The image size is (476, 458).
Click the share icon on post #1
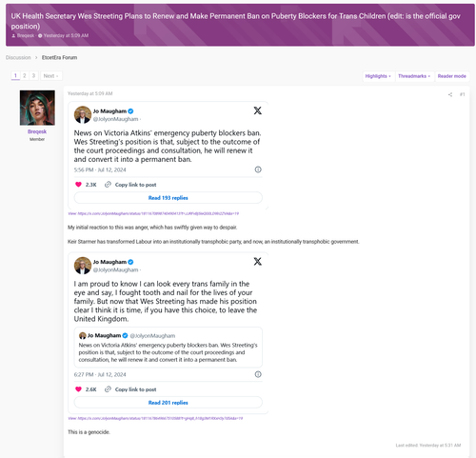(450, 94)
